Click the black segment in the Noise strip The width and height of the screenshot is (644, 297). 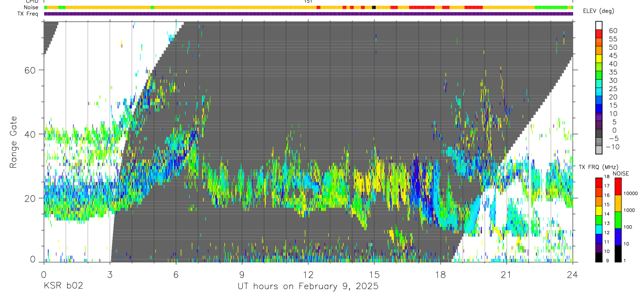[x=373, y=7]
